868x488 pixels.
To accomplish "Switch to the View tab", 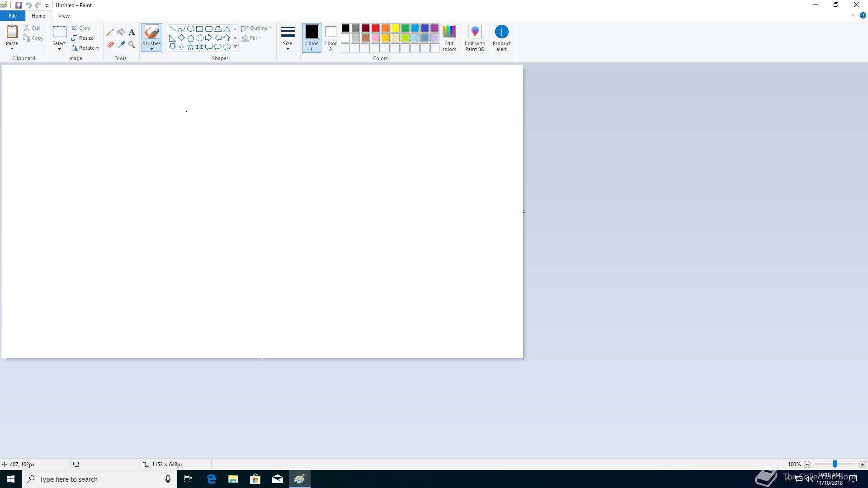I will coord(64,16).
